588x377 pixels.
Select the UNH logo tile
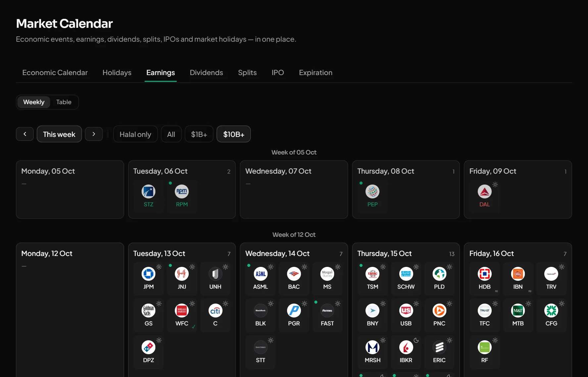tap(215, 274)
